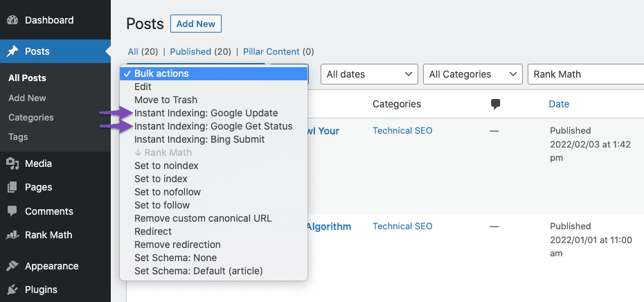This screenshot has height=302, width=644.
Task: Click the Posts pushpin icon
Action: point(12,51)
